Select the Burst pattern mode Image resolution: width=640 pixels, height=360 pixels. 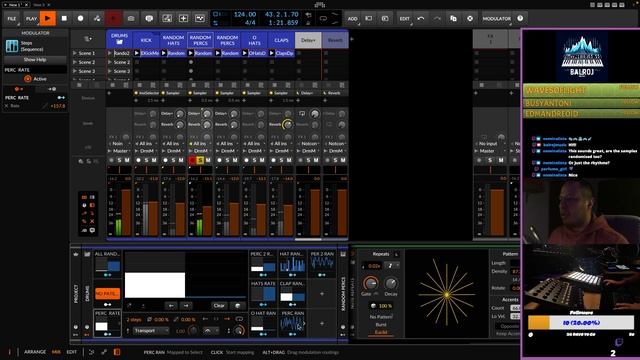pyautogui.click(x=381, y=325)
